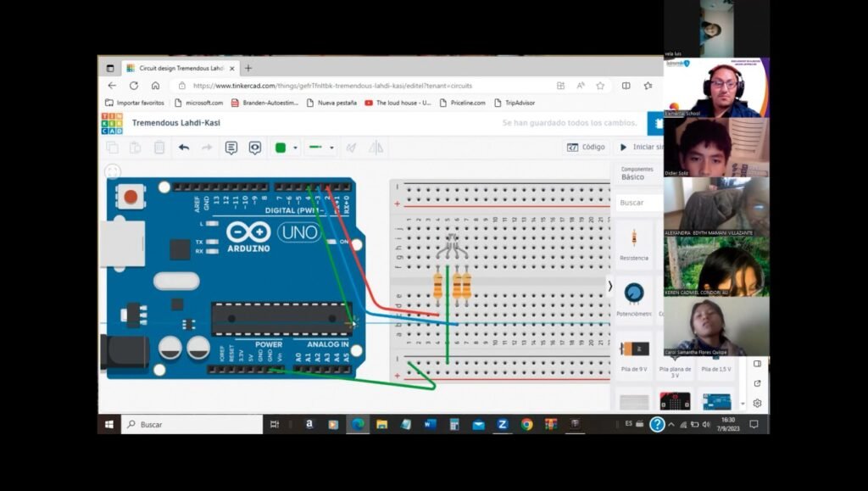The width and height of the screenshot is (868, 491).
Task: Toggle notes visibility eye icon
Action: 254,148
